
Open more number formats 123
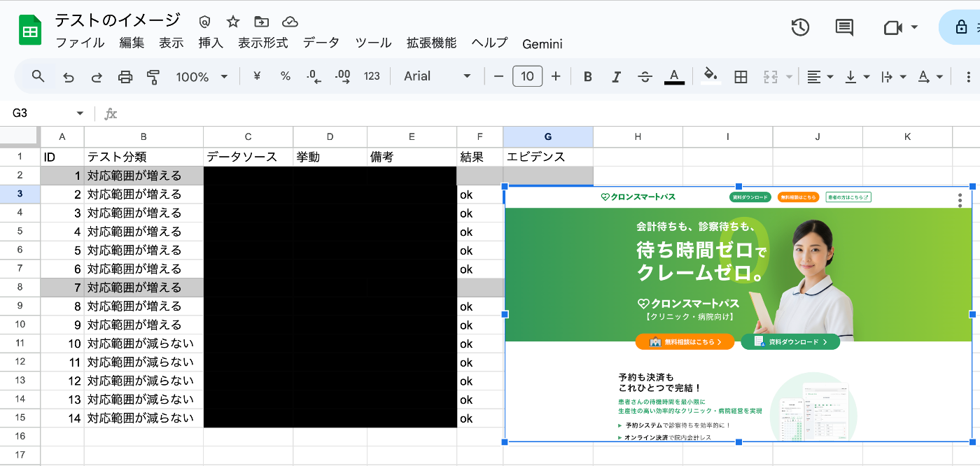[372, 76]
